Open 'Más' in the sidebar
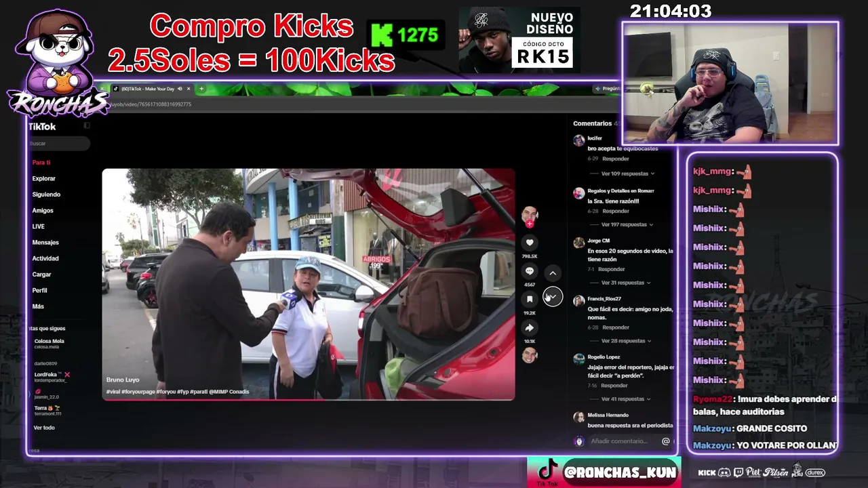 [x=38, y=306]
